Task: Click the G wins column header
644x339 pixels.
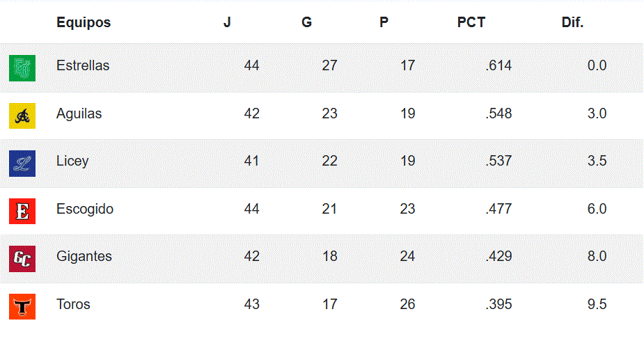Action: (306, 22)
